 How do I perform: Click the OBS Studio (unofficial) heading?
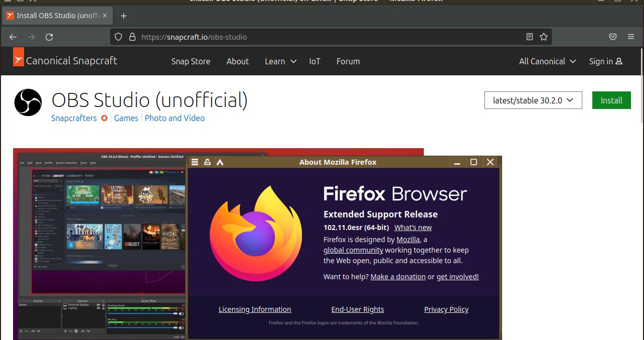coord(149,100)
